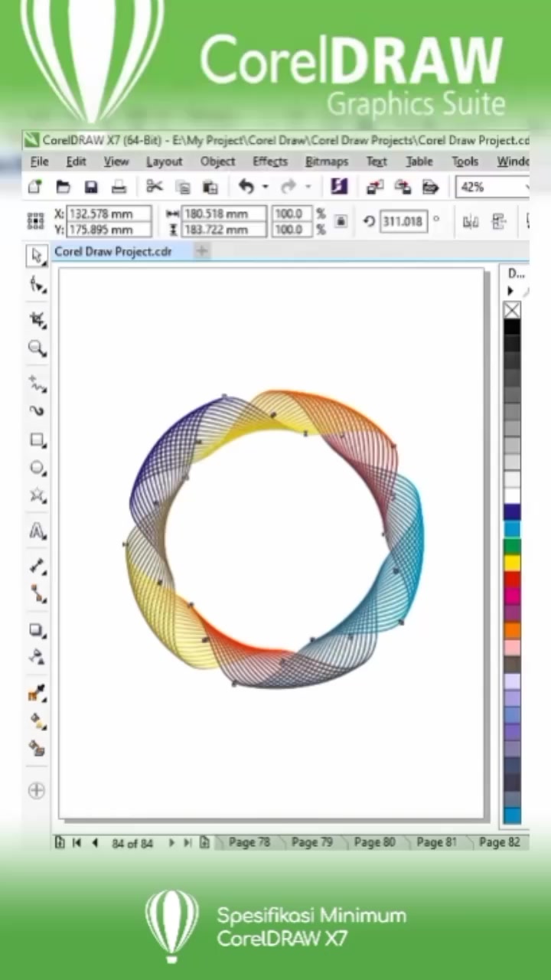This screenshot has width=551, height=980.
Task: Open the View menu
Action: click(x=116, y=162)
